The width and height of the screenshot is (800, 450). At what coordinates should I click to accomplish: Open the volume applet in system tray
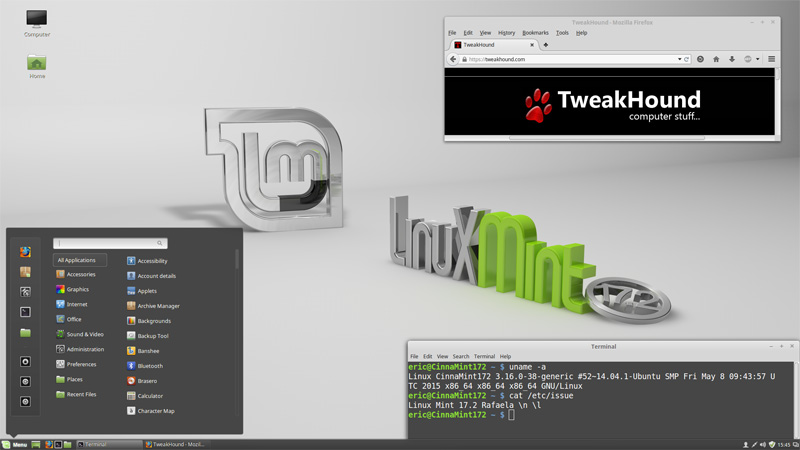tap(763, 445)
